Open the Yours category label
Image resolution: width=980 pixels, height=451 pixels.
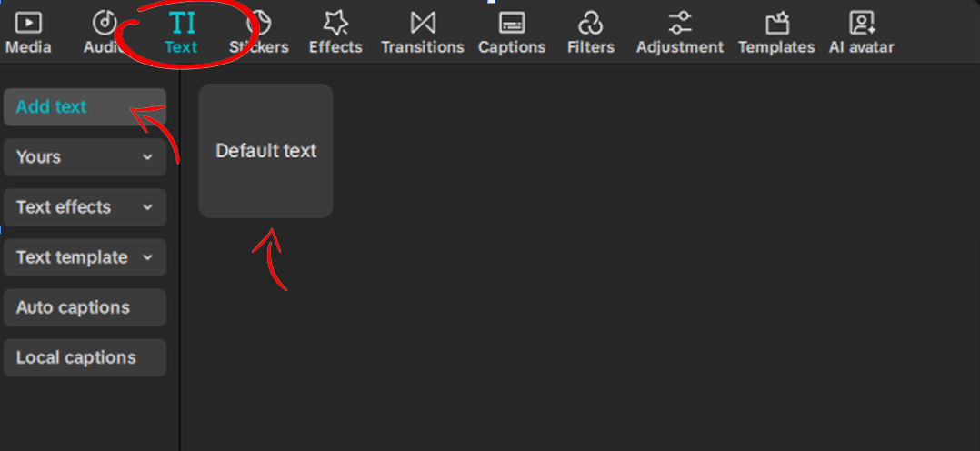(39, 157)
